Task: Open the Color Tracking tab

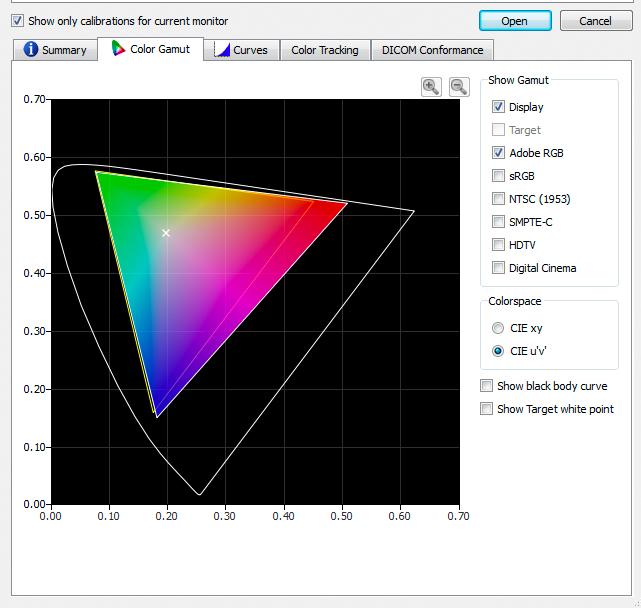Action: pos(325,50)
